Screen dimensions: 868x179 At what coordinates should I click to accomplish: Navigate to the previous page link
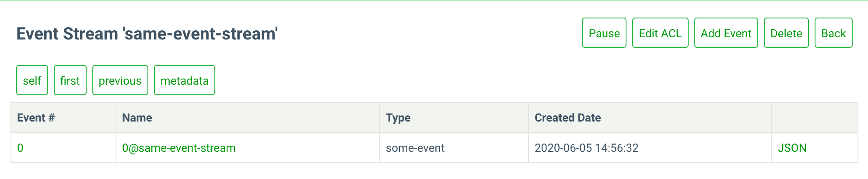(x=120, y=80)
